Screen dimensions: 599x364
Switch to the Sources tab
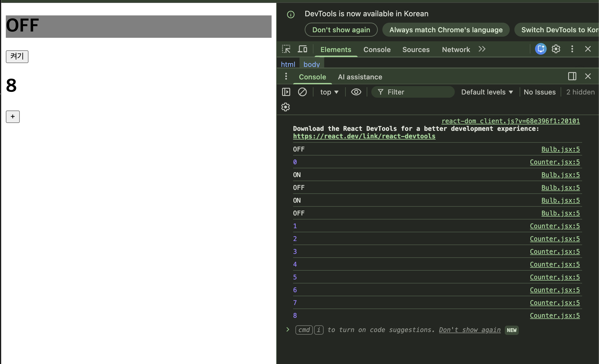pos(416,50)
